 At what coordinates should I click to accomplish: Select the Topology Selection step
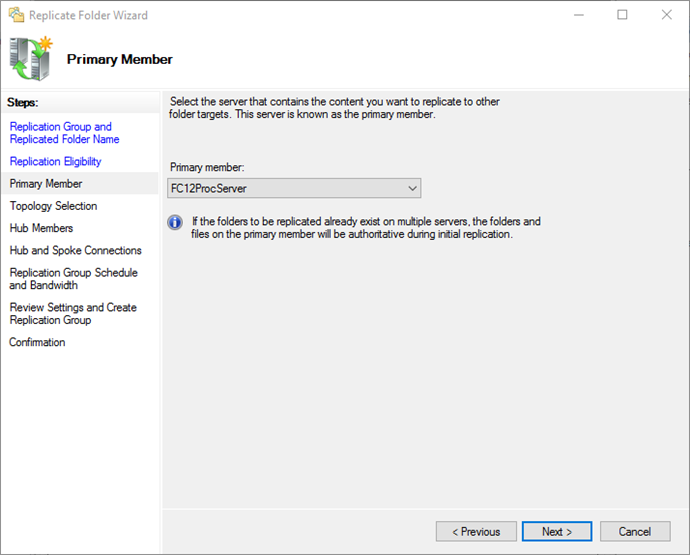point(53,206)
